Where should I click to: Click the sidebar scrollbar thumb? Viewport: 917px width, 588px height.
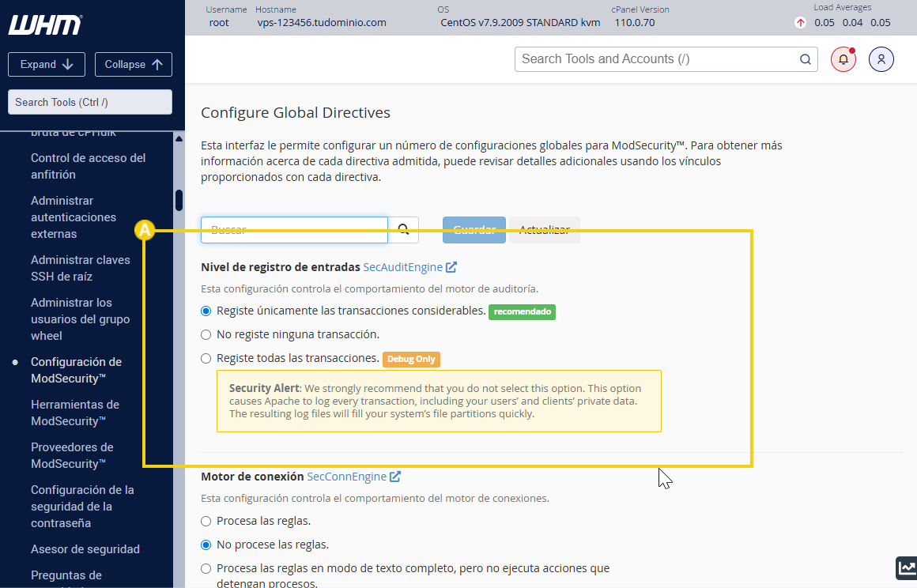[179, 201]
